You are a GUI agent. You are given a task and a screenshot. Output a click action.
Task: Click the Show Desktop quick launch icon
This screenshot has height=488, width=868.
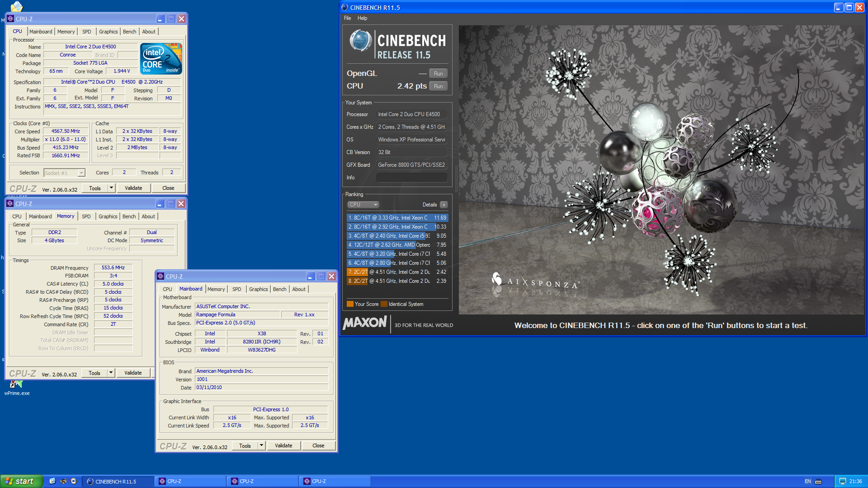click(x=52, y=481)
